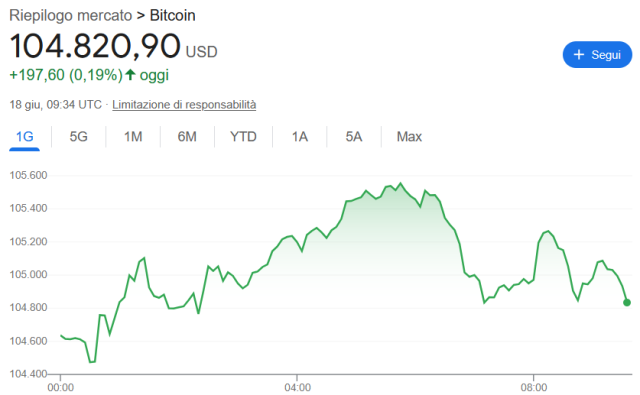Switch to the 1M chart range
Screen dimensions: 640x395
[133, 136]
